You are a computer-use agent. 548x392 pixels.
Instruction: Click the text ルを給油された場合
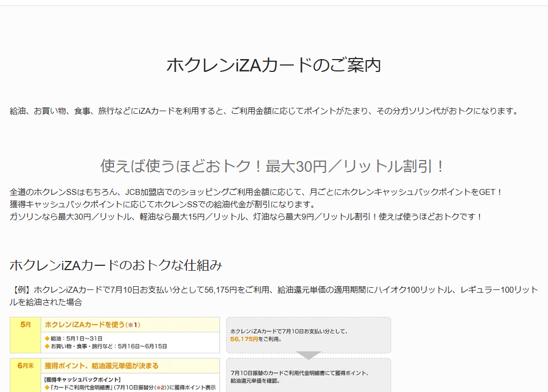coord(46,302)
